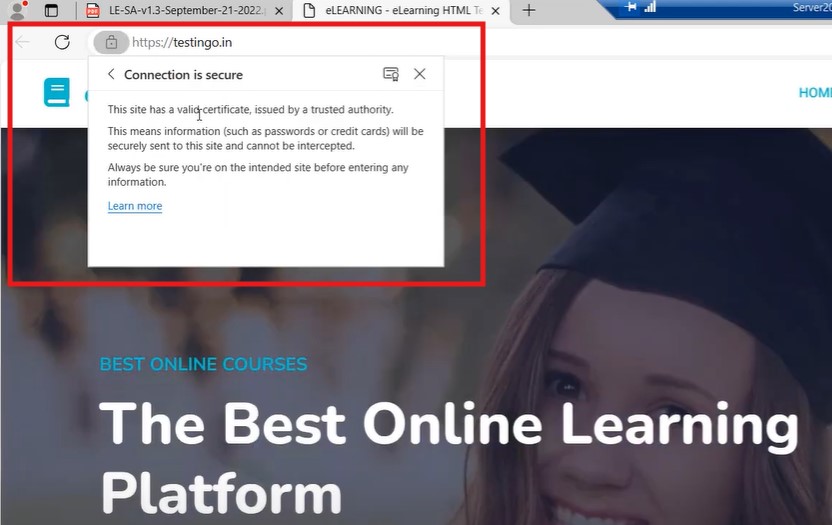The width and height of the screenshot is (832, 525).
Task: Click the 'BEST ONLINE COURSES' text
Action: (203, 364)
